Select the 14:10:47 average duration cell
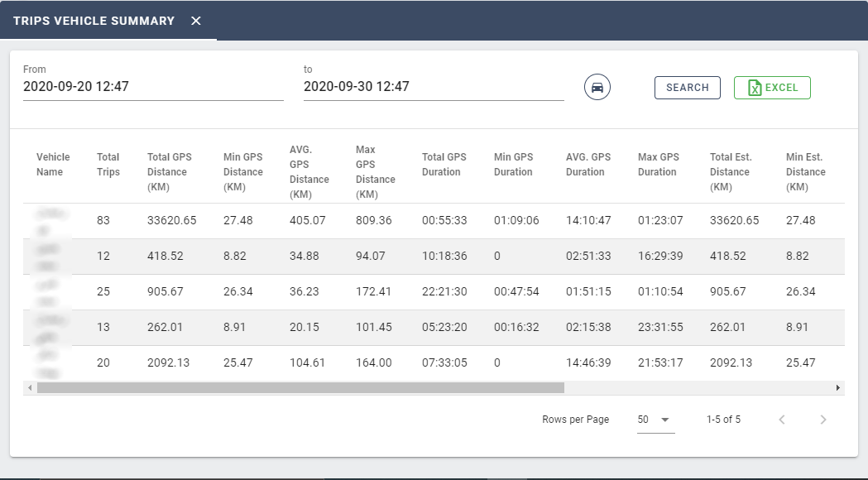The width and height of the screenshot is (868, 480). (588, 220)
